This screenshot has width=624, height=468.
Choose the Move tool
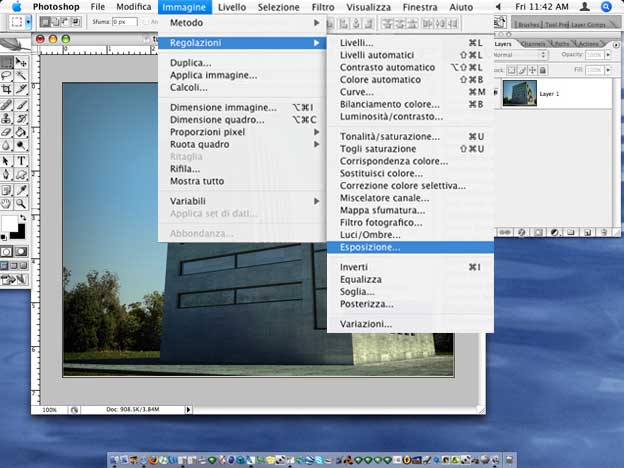coord(21,62)
